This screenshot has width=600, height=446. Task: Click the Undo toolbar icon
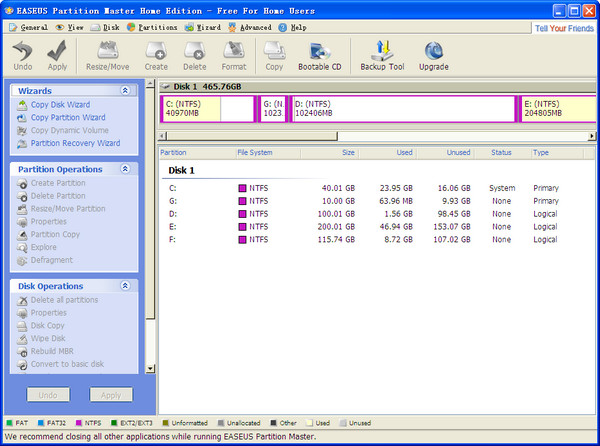(23, 53)
